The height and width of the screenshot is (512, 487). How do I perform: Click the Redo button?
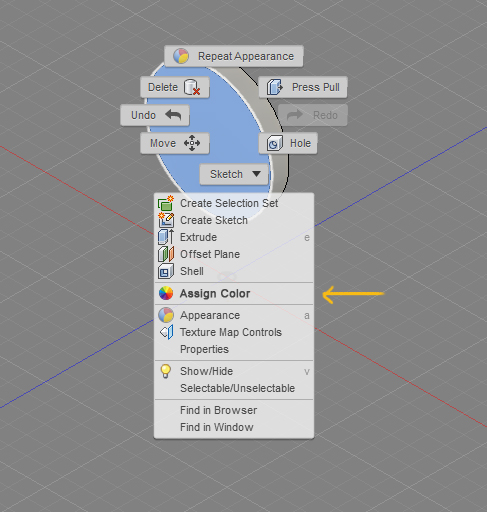pyautogui.click(x=313, y=115)
